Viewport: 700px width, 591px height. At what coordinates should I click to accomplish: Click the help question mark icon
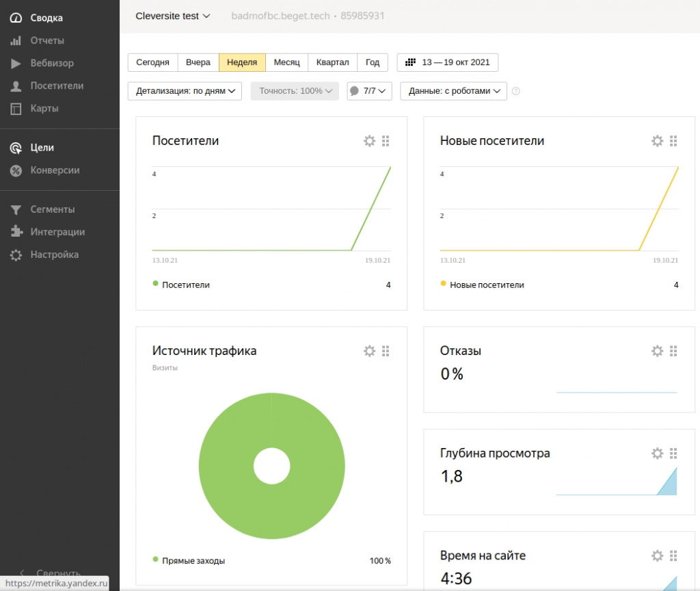(x=515, y=91)
